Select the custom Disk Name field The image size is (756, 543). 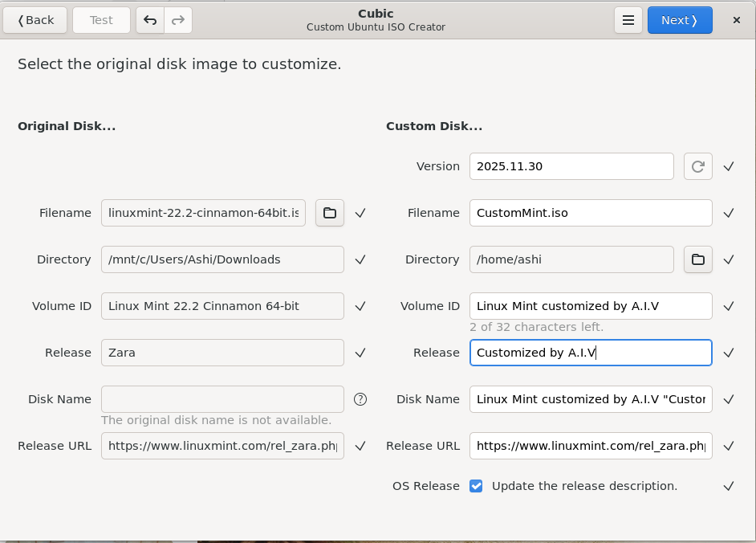pos(590,399)
